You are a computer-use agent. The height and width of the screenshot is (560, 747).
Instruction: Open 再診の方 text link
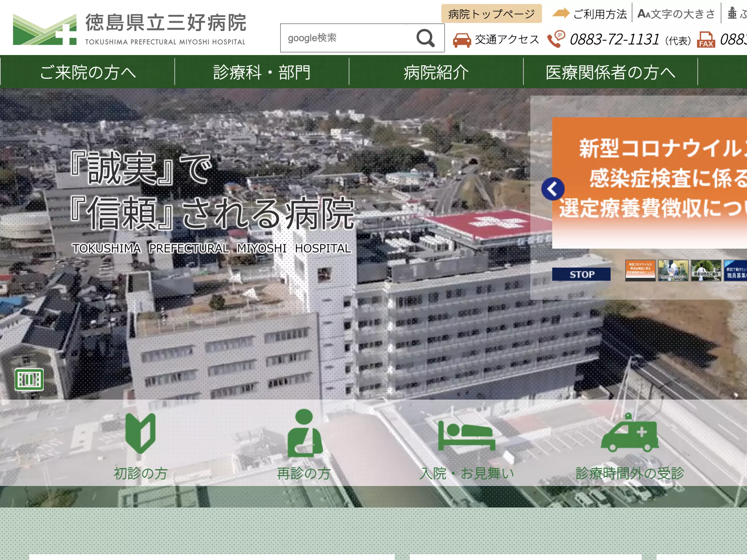303,473
